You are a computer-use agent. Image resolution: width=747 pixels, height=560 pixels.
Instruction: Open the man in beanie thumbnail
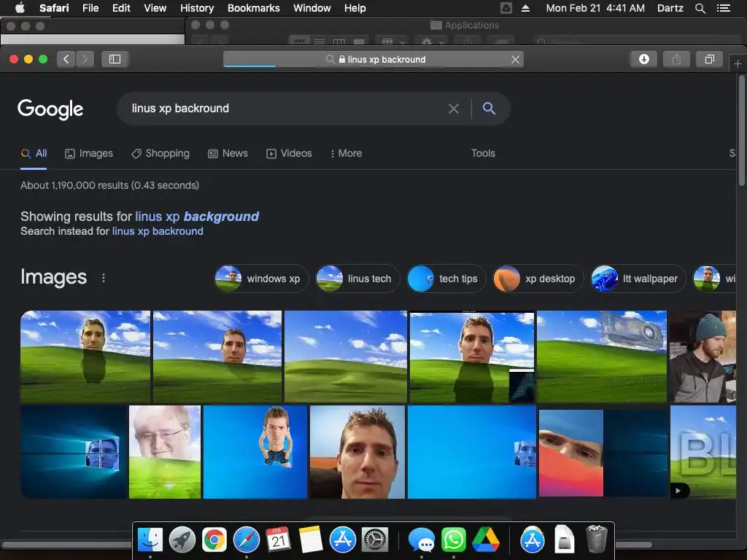703,357
